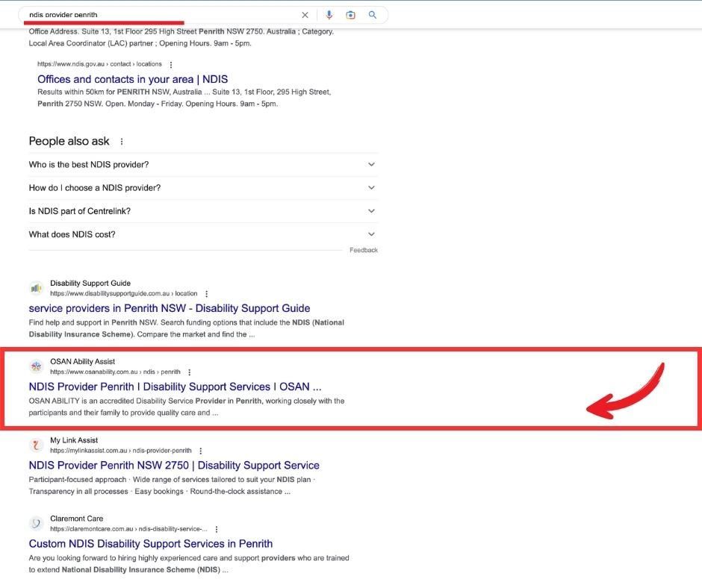
Task: Click the ndis.gov.au contact locations URL
Action: (99, 64)
